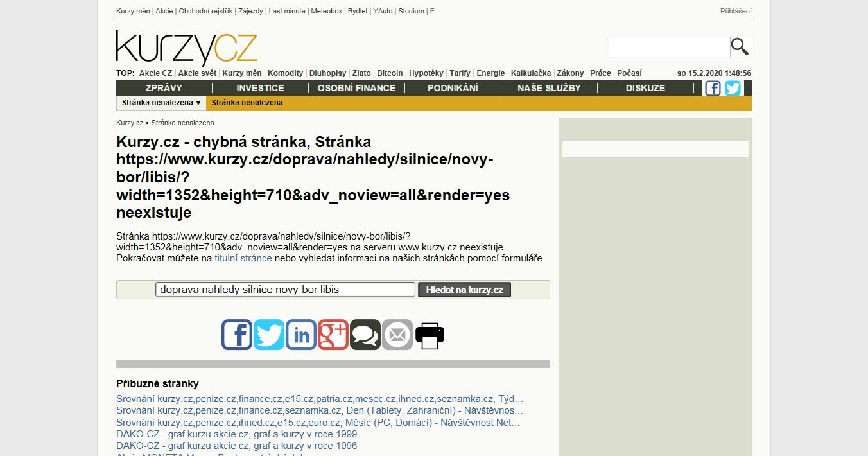Open Kurzy měn in top link bar
868x456 pixels.
click(x=133, y=11)
